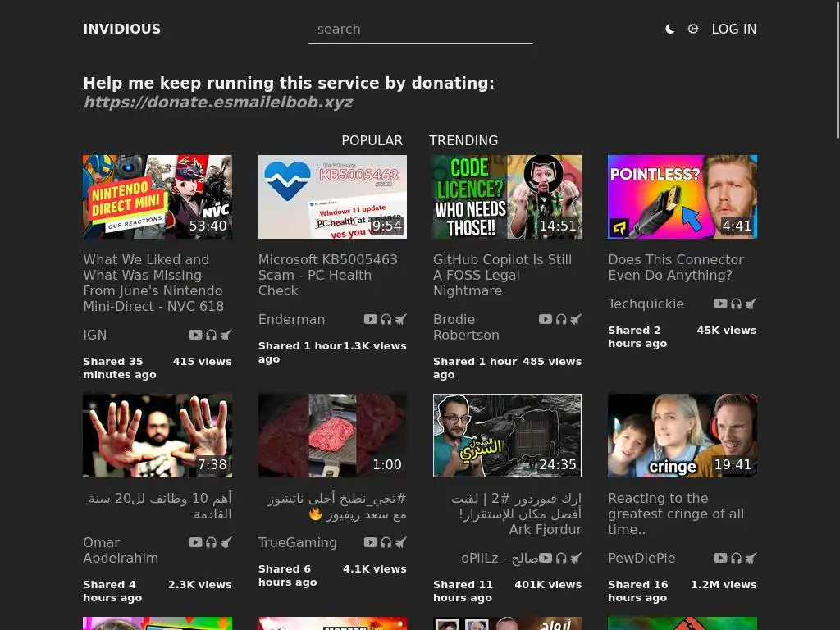Viewport: 840px width, 630px height.
Task: Open the raw meat 1:00 video thumbnail
Action: (332, 436)
